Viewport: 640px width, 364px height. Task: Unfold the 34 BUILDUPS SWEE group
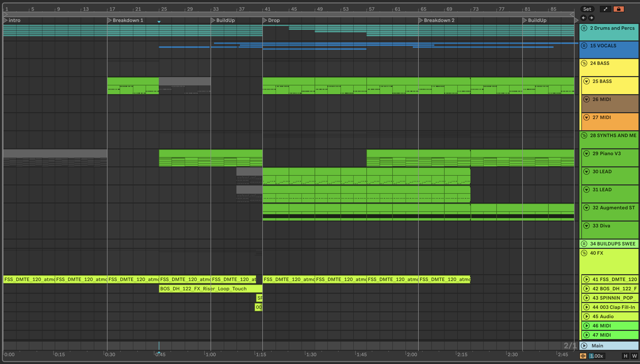[x=584, y=244]
